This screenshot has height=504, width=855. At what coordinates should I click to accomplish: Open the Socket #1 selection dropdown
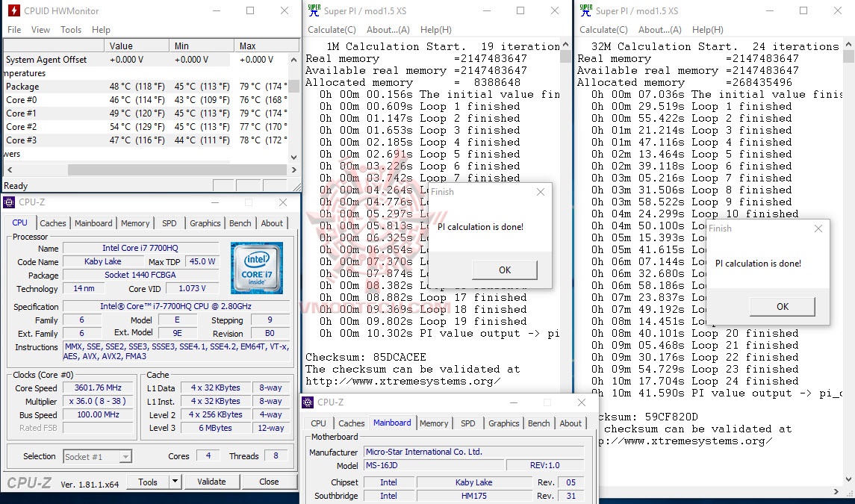125,456
